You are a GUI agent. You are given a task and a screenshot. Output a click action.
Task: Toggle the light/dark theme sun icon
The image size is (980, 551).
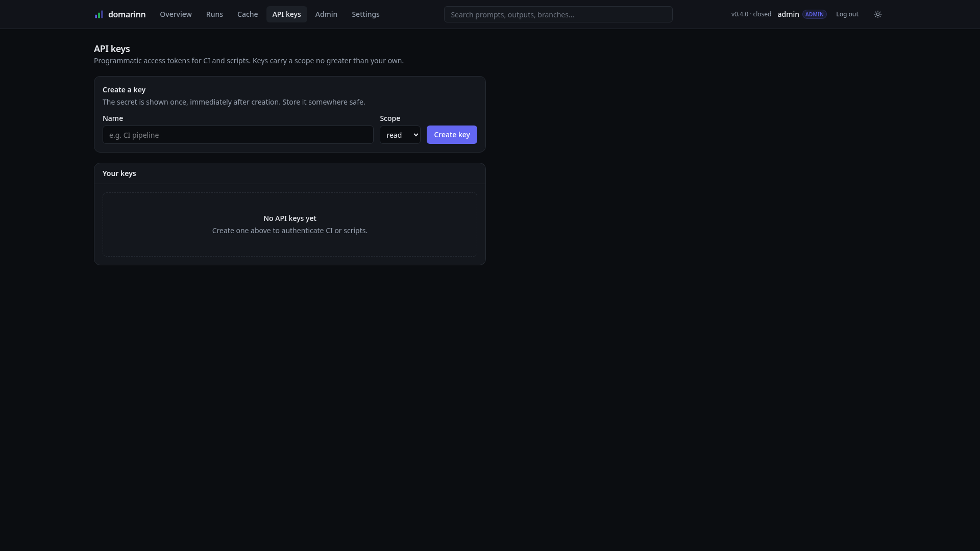(x=878, y=14)
